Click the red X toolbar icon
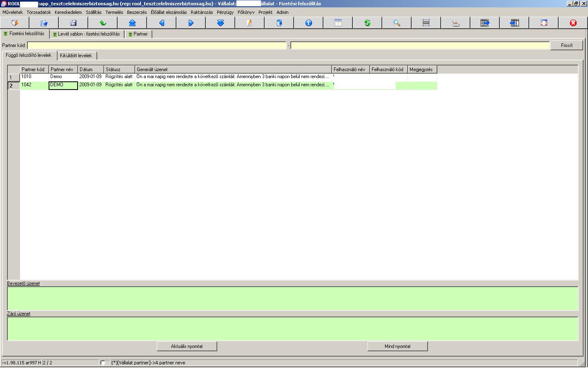 coord(573,23)
